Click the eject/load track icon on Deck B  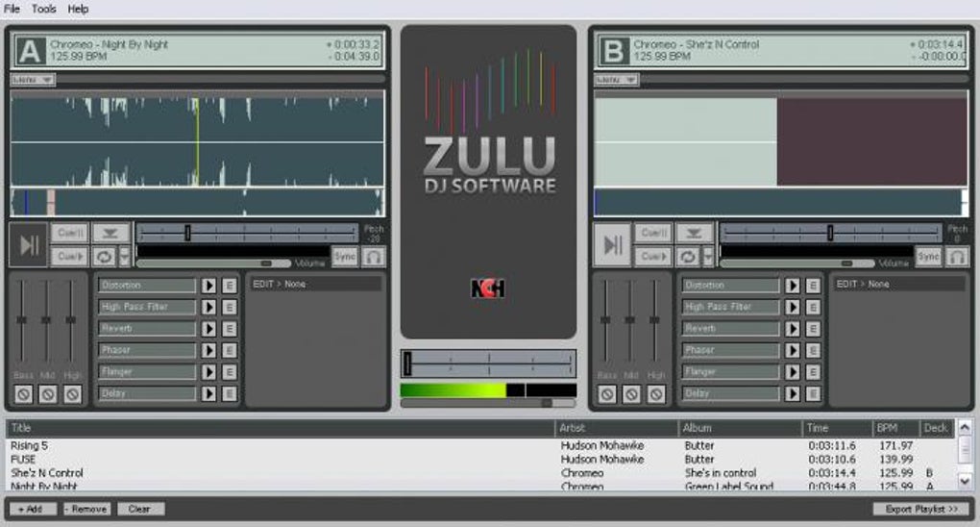[x=695, y=234]
